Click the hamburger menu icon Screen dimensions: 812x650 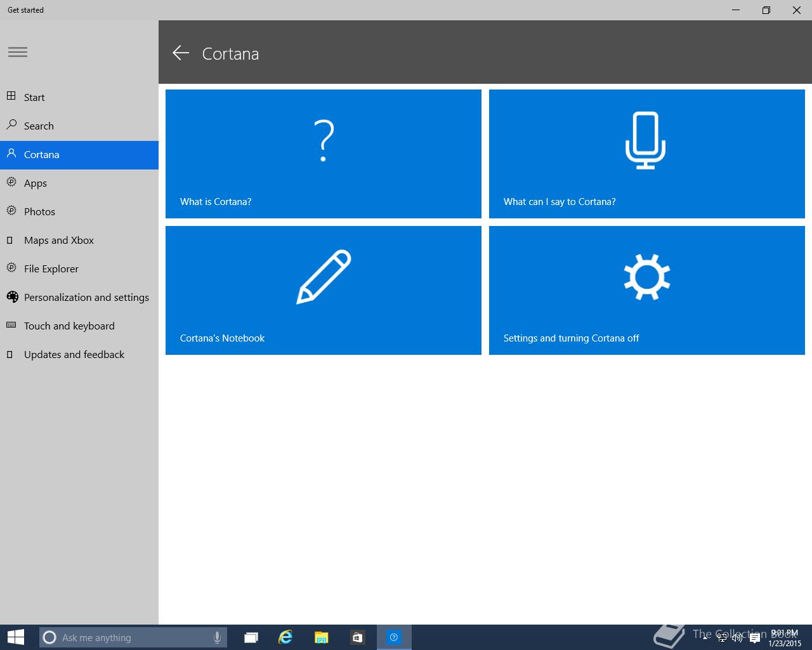(18, 52)
